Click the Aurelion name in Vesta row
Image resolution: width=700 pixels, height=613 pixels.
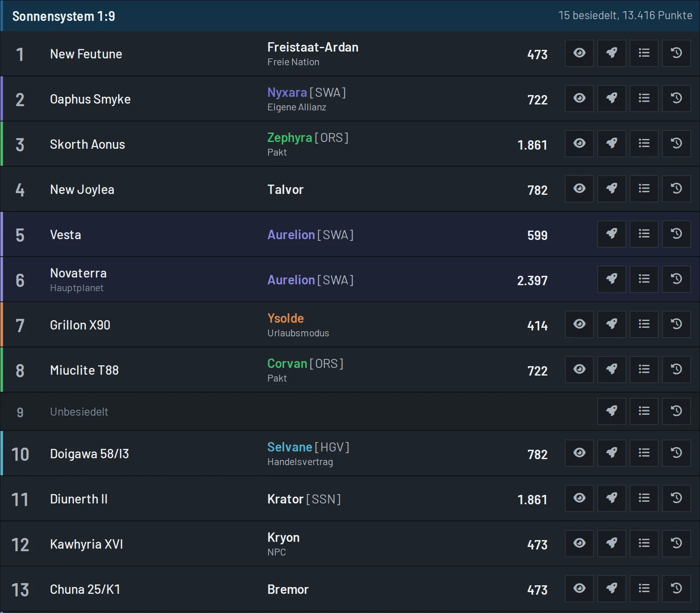point(291,235)
